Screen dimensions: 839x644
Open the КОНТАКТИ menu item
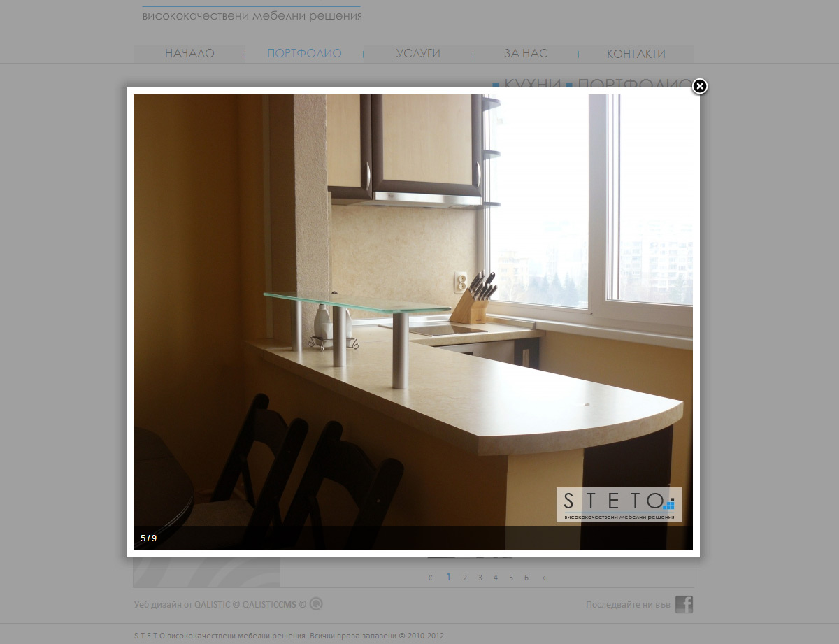point(636,54)
